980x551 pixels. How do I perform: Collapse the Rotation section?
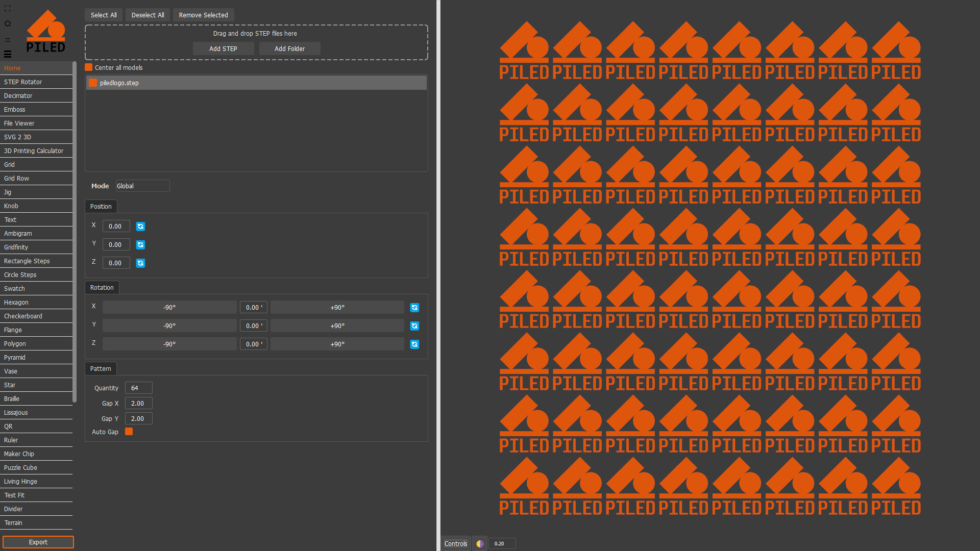pyautogui.click(x=102, y=287)
